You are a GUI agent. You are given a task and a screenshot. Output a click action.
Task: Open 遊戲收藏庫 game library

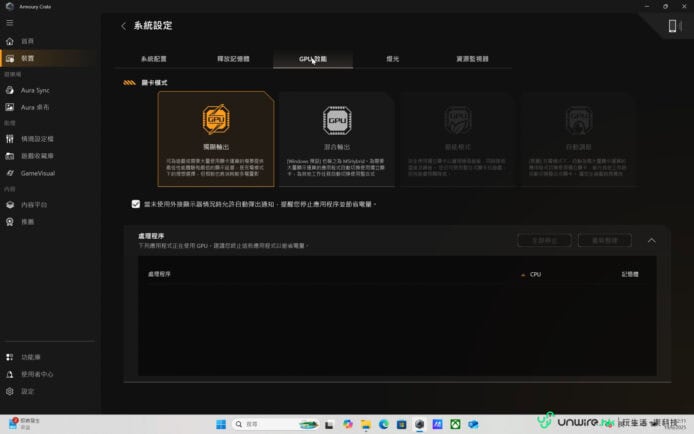point(37,155)
